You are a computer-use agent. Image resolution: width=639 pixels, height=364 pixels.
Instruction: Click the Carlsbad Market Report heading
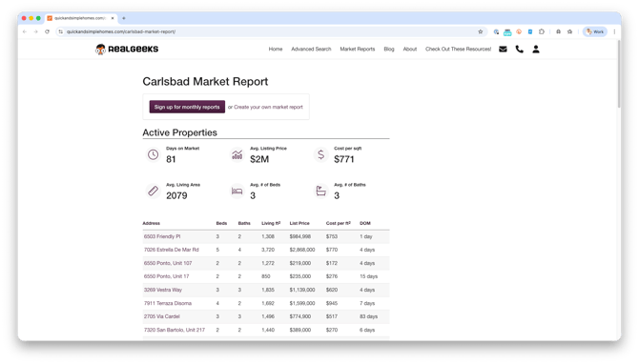205,81
